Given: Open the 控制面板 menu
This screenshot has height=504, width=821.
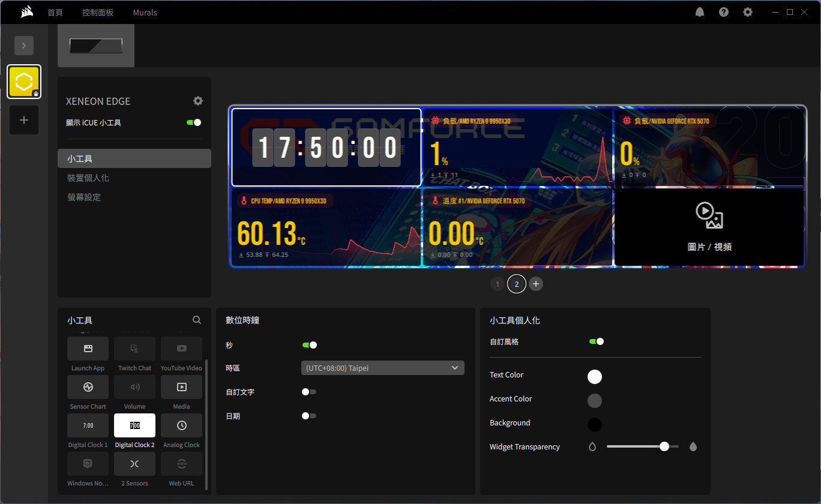Looking at the screenshot, I should [98, 12].
